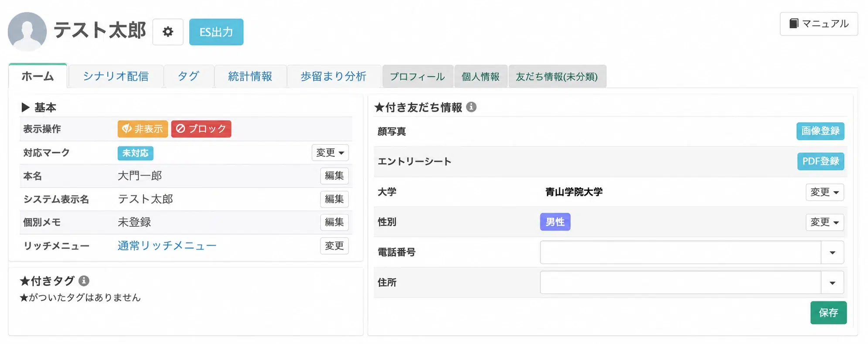The height and width of the screenshot is (344, 868).
Task: Click the ES出力 button
Action: click(x=216, y=32)
